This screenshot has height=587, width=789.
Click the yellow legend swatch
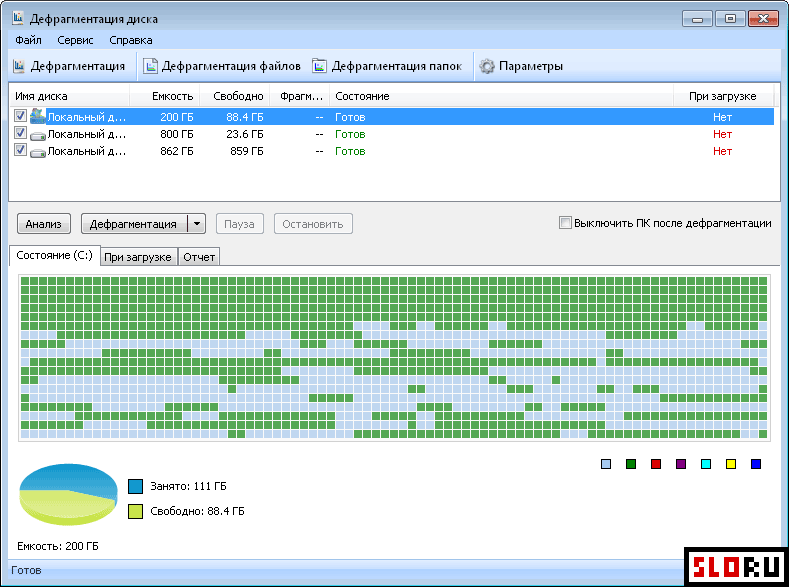[731, 464]
